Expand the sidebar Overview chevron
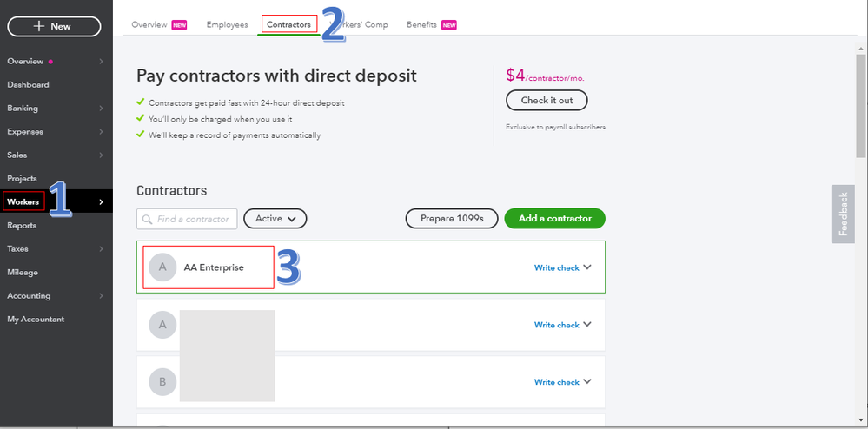This screenshot has width=868, height=429. tap(102, 62)
